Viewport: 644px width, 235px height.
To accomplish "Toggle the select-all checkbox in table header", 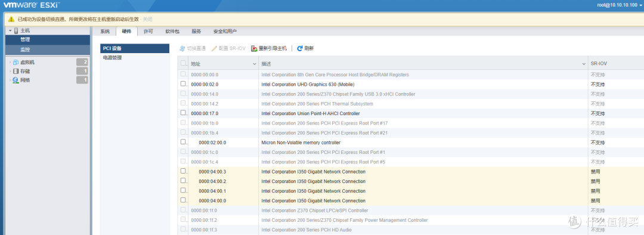I will [183, 63].
